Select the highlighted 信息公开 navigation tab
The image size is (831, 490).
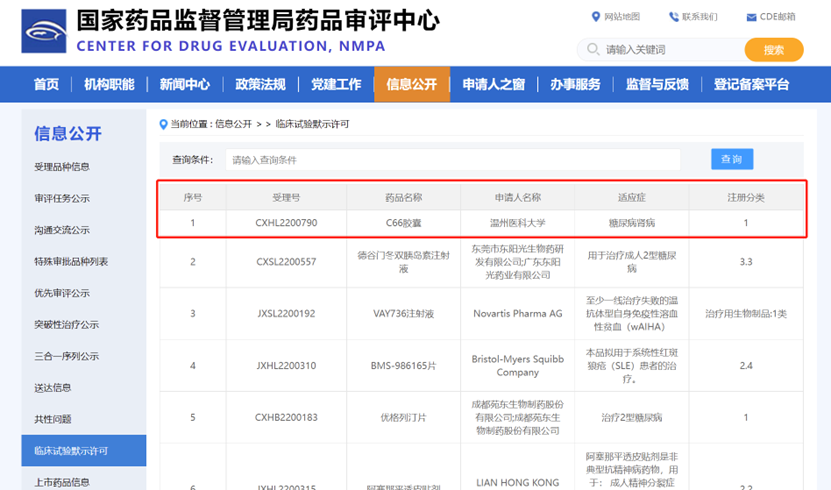pyautogui.click(x=412, y=84)
